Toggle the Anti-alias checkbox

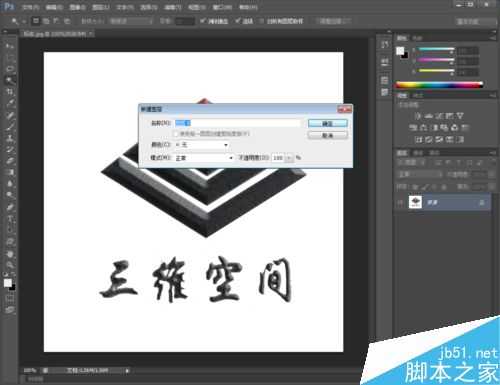point(202,21)
